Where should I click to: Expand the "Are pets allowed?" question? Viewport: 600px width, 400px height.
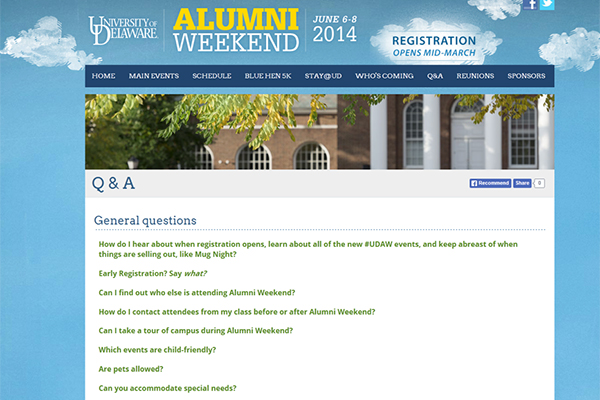point(131,369)
